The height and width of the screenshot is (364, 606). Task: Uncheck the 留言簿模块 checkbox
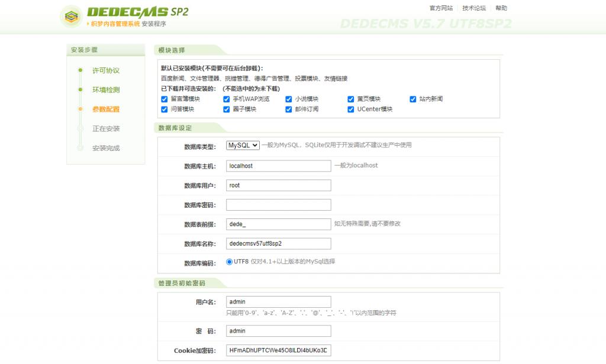click(x=164, y=99)
